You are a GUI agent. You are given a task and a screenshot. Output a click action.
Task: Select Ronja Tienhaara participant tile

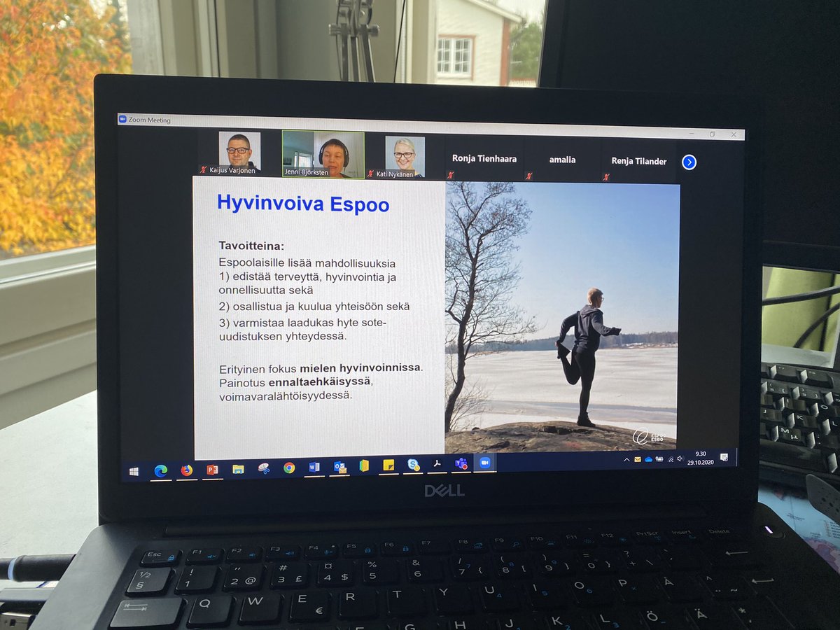pos(484,159)
